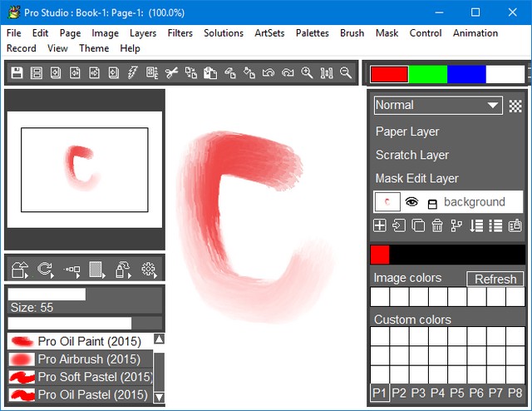The width and height of the screenshot is (532, 411).
Task: Toggle the lock icon on background layer
Action: point(431,203)
